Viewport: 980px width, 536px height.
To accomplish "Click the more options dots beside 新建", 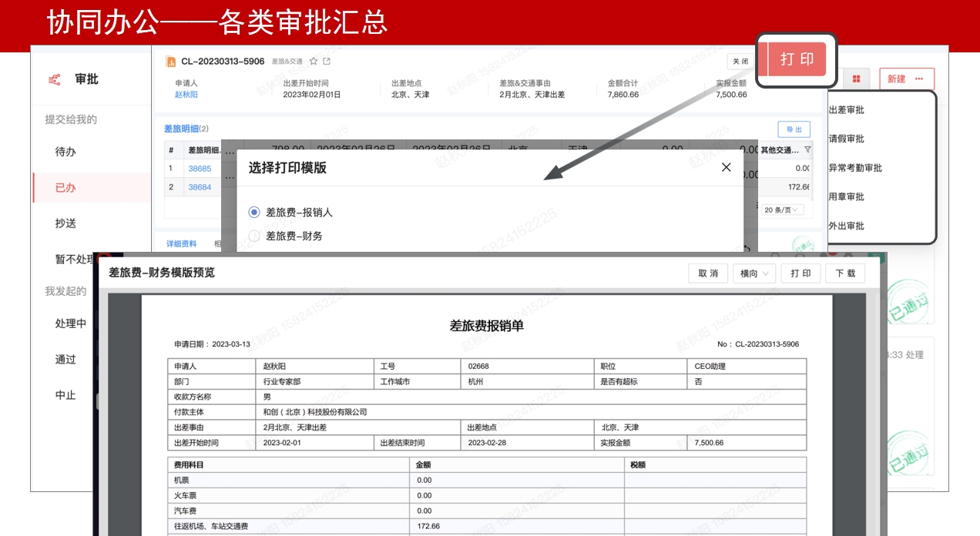I will [x=919, y=79].
